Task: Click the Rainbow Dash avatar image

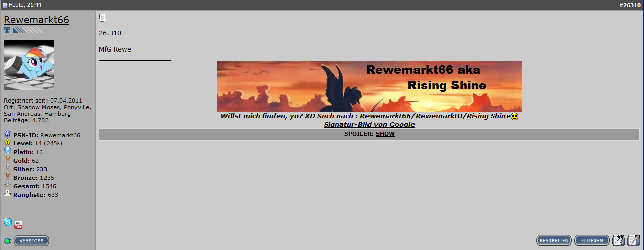Action: [29, 65]
